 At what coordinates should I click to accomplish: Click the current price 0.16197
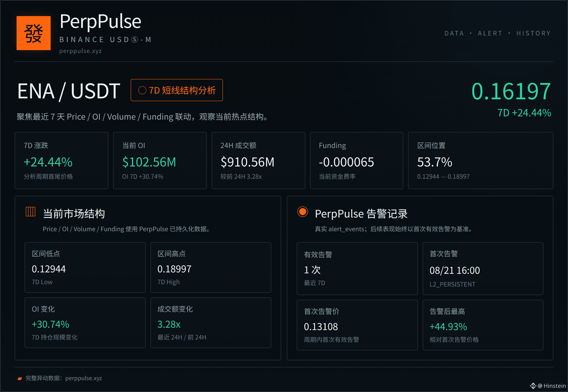[511, 91]
